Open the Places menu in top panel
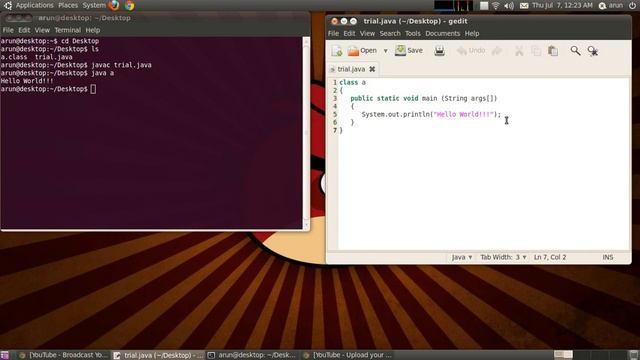The width and height of the screenshot is (640, 360). click(68, 5)
